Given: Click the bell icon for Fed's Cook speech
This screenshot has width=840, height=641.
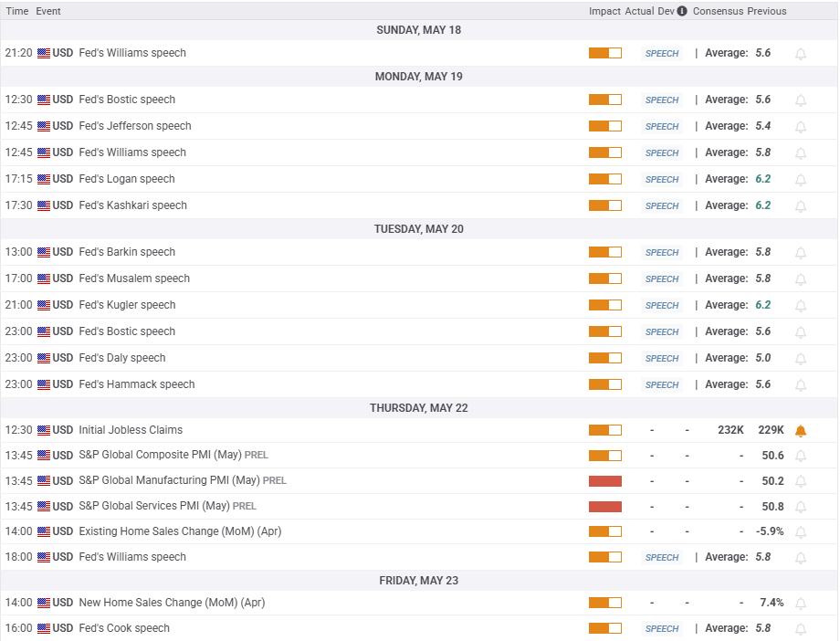Looking at the screenshot, I should click(801, 629).
